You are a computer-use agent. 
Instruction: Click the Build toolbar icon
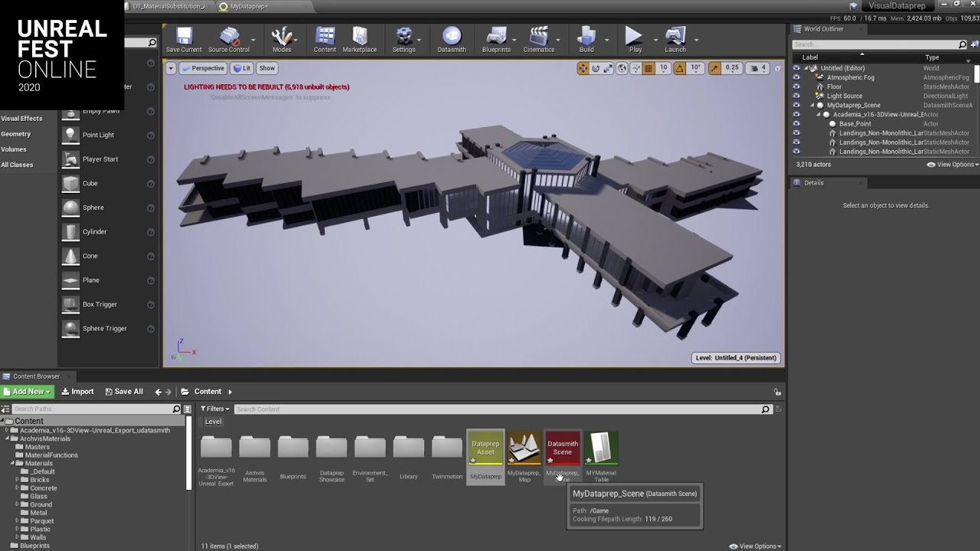(x=586, y=40)
